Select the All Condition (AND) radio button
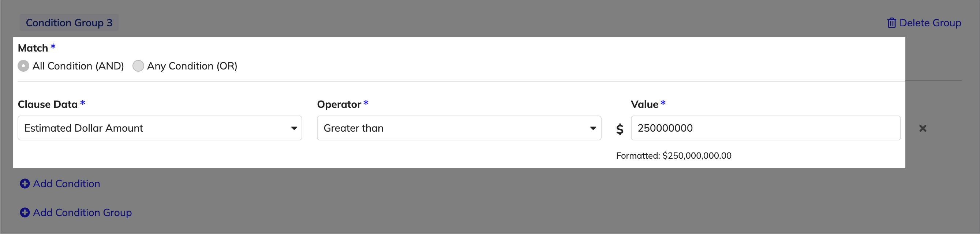Viewport: 980px width, 234px height. [x=23, y=66]
